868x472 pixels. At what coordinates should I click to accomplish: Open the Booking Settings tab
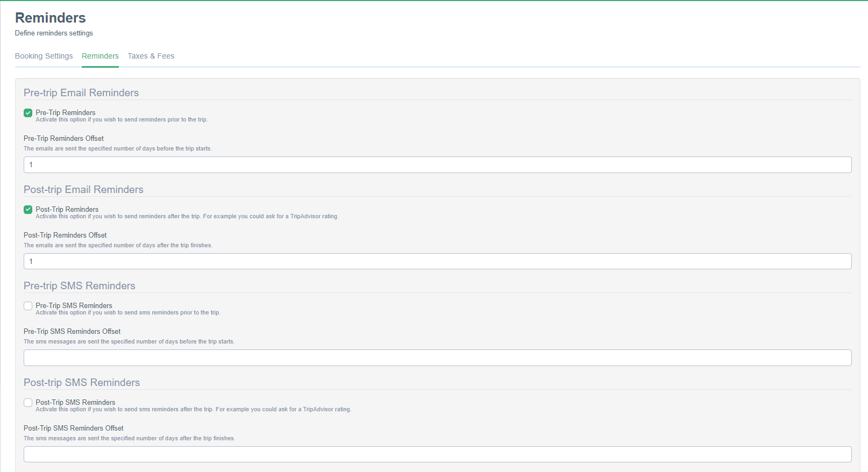pos(44,56)
